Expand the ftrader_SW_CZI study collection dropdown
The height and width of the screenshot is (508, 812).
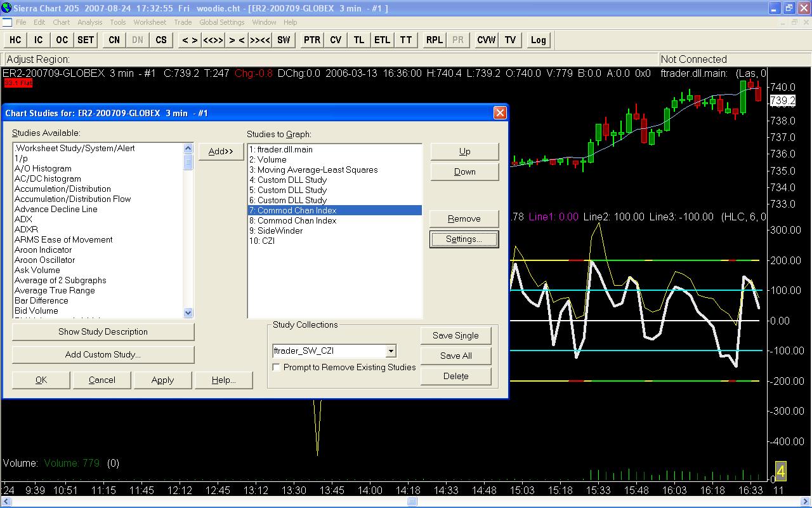pos(391,351)
